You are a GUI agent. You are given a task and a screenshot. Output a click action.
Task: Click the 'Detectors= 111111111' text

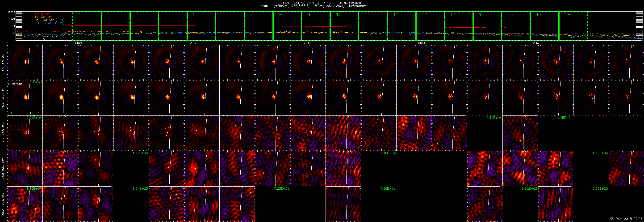(367, 6)
